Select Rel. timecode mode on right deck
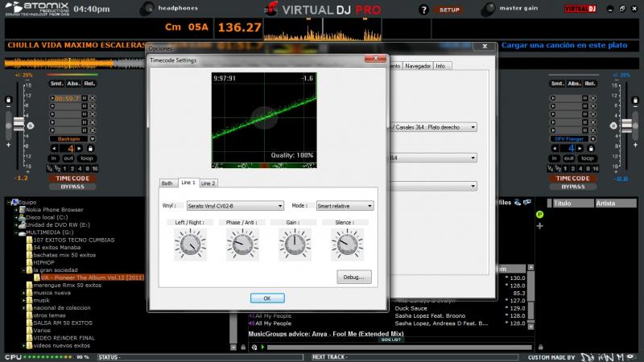 click(590, 84)
